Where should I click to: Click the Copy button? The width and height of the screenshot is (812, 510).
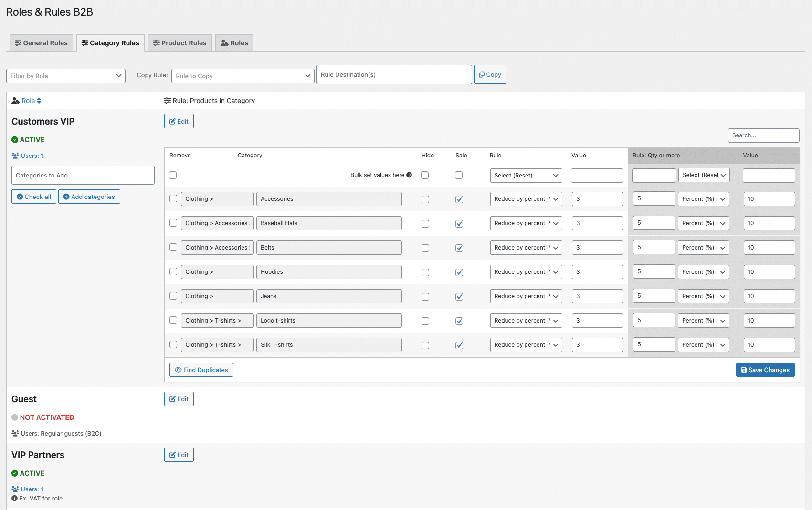[x=490, y=74]
